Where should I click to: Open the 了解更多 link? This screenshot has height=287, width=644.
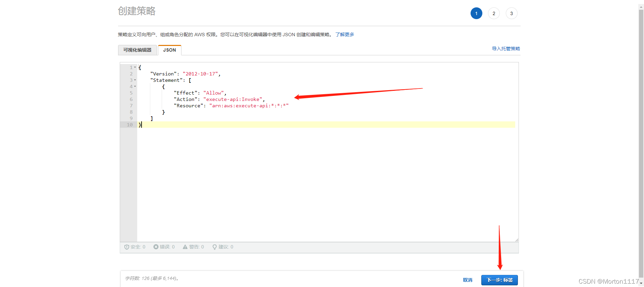tap(345, 35)
